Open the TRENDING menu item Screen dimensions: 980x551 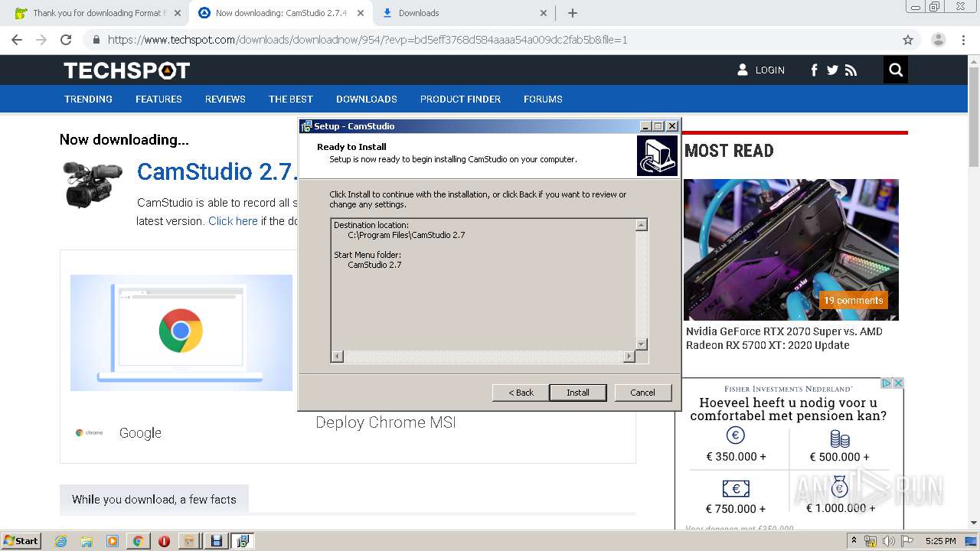coord(88,99)
